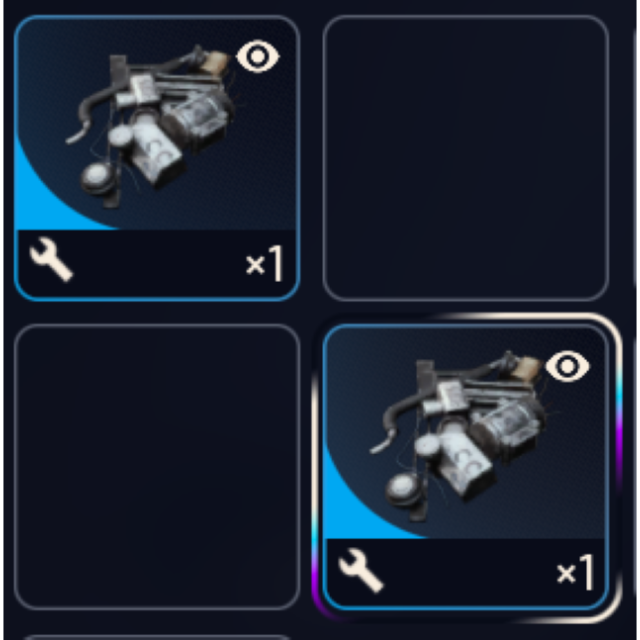Image resolution: width=640 pixels, height=640 pixels.
Task: Toggle the eye icon on the unselected item
Action: (258, 56)
